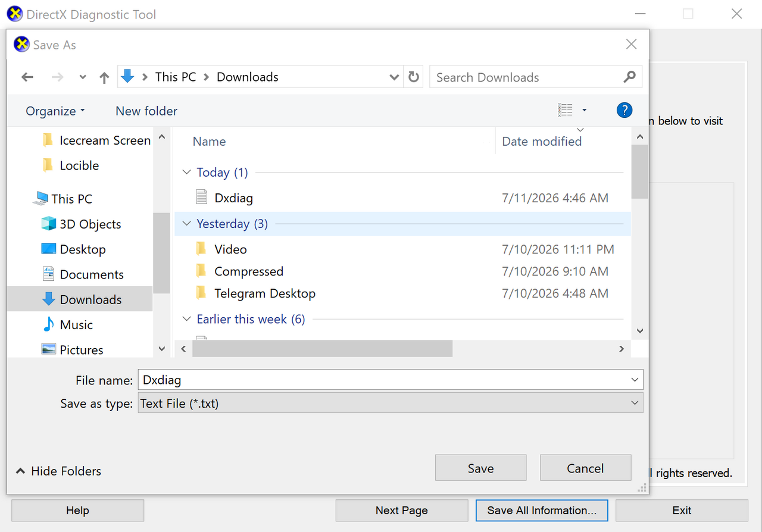Open Music in the sidebar

pos(67,325)
